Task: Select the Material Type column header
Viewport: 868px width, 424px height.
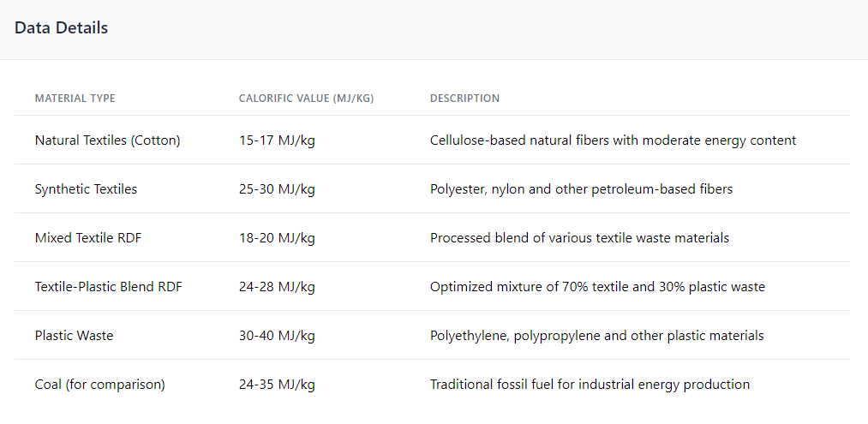Action: pos(75,99)
